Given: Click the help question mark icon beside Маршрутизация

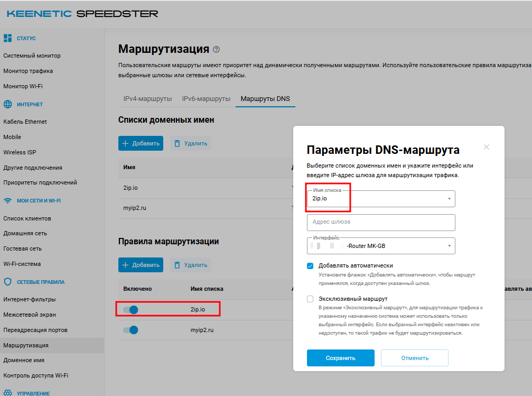Looking at the screenshot, I should pyautogui.click(x=216, y=50).
